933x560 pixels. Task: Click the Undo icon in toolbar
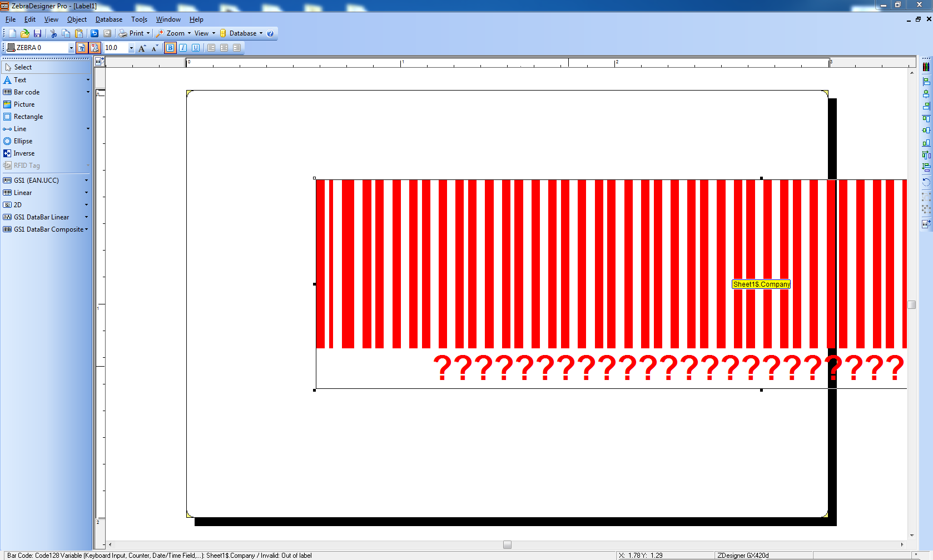95,33
